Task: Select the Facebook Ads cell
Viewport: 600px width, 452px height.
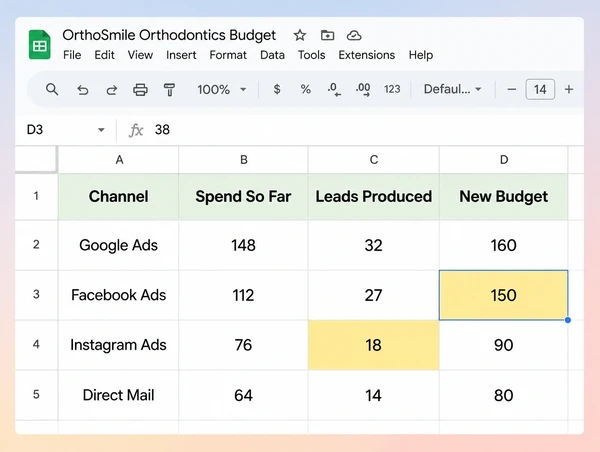Action: click(119, 295)
